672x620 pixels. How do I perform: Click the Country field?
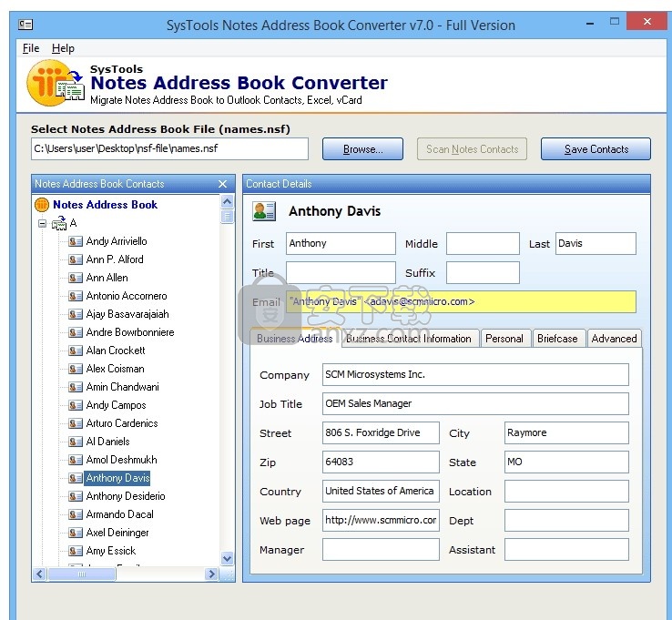(x=381, y=491)
